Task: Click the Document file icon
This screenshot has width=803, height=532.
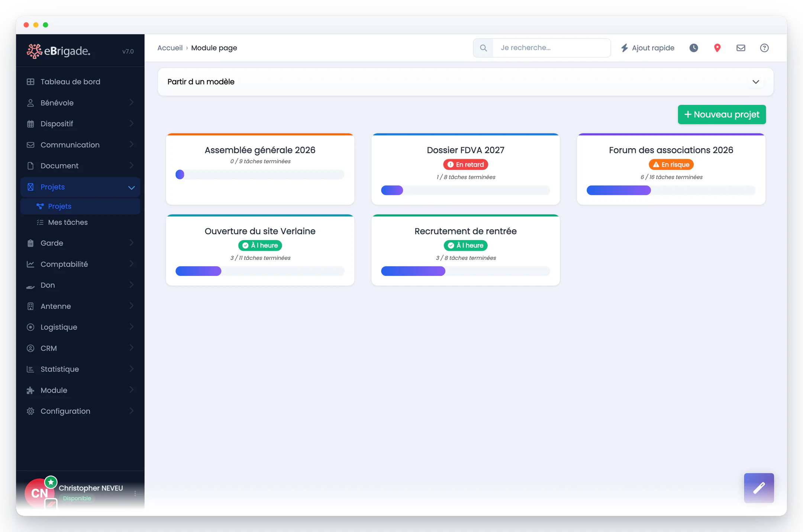Action: click(30, 166)
